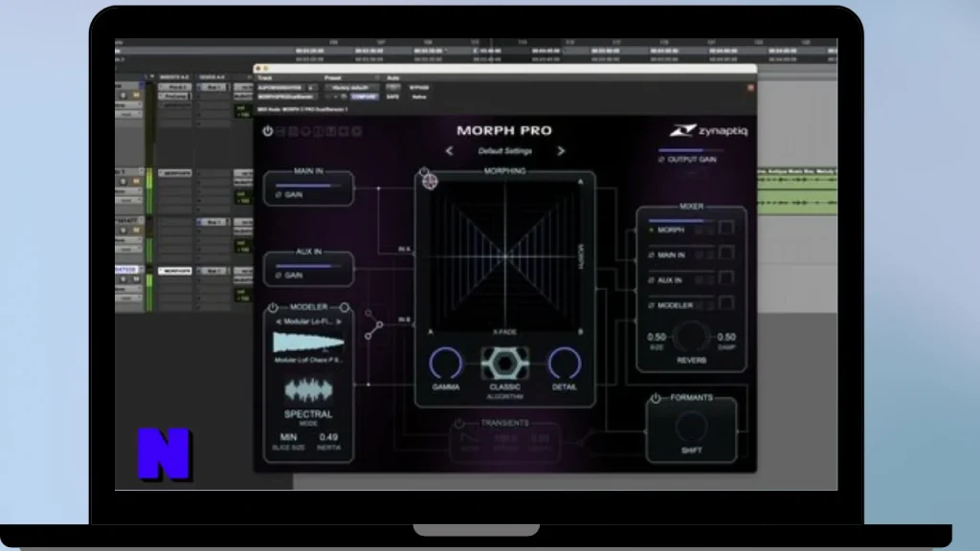The width and height of the screenshot is (980, 551).
Task: Select next Modeler preset arrow
Action: [x=339, y=321]
